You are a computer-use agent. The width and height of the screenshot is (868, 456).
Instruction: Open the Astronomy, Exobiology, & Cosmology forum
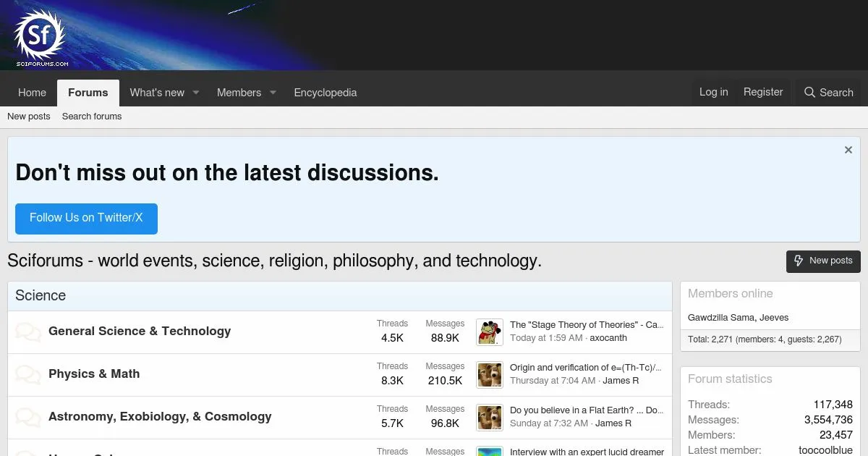(x=160, y=416)
